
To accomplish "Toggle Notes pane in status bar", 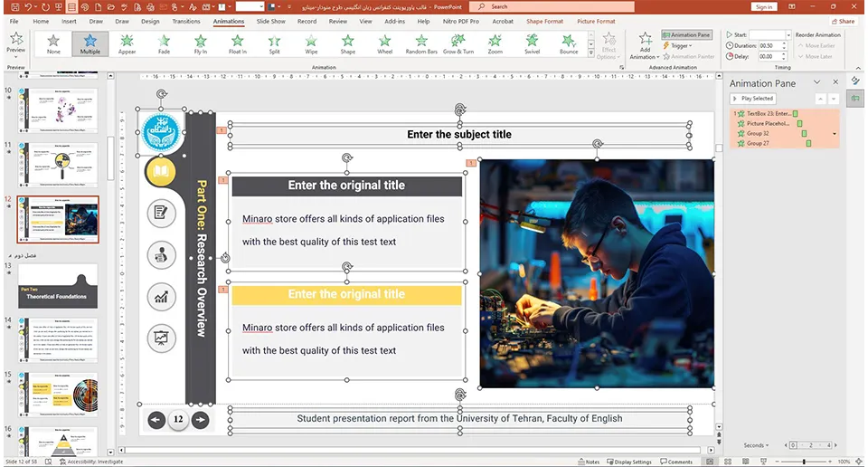I will 589,462.
